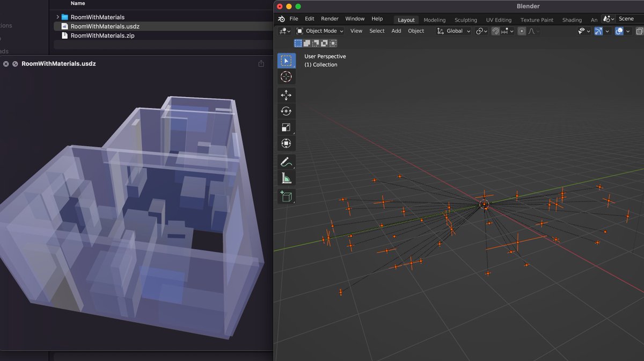Click the open-with icon beside preview close
Image resolution: width=644 pixels, height=361 pixels.
(15, 64)
